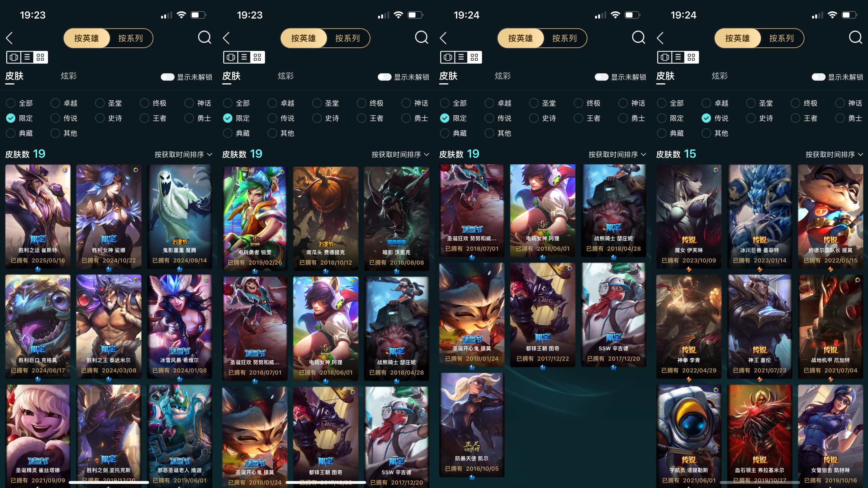Uncheck the selected 传说 filter radio button
The image size is (868, 488).
pyautogui.click(x=706, y=118)
